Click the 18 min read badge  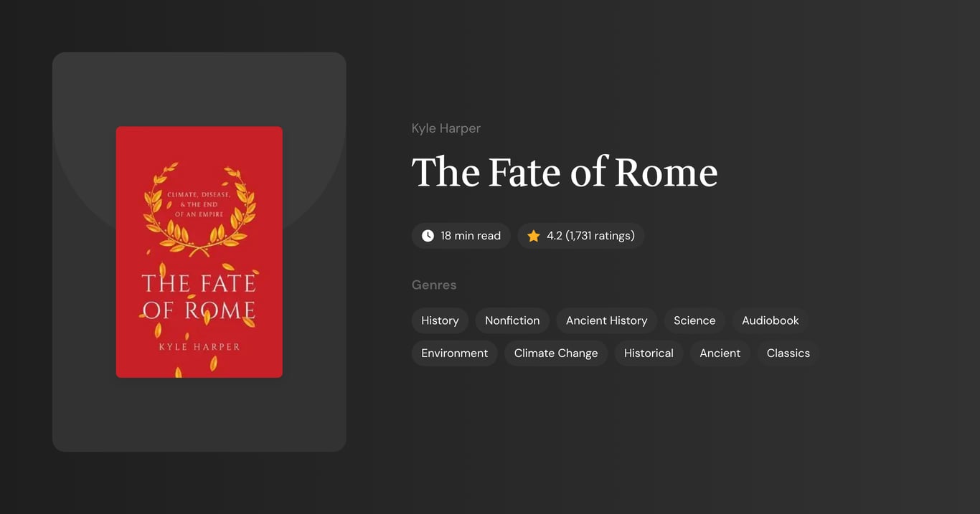(x=461, y=236)
